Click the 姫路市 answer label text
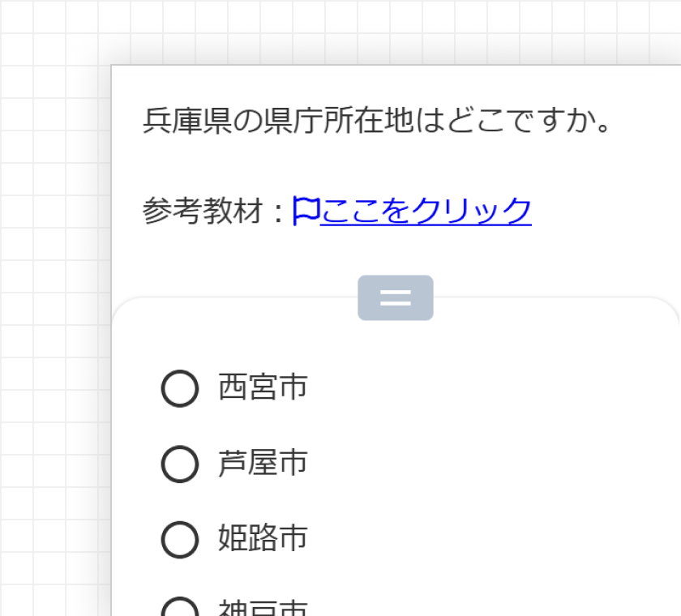 click(263, 538)
